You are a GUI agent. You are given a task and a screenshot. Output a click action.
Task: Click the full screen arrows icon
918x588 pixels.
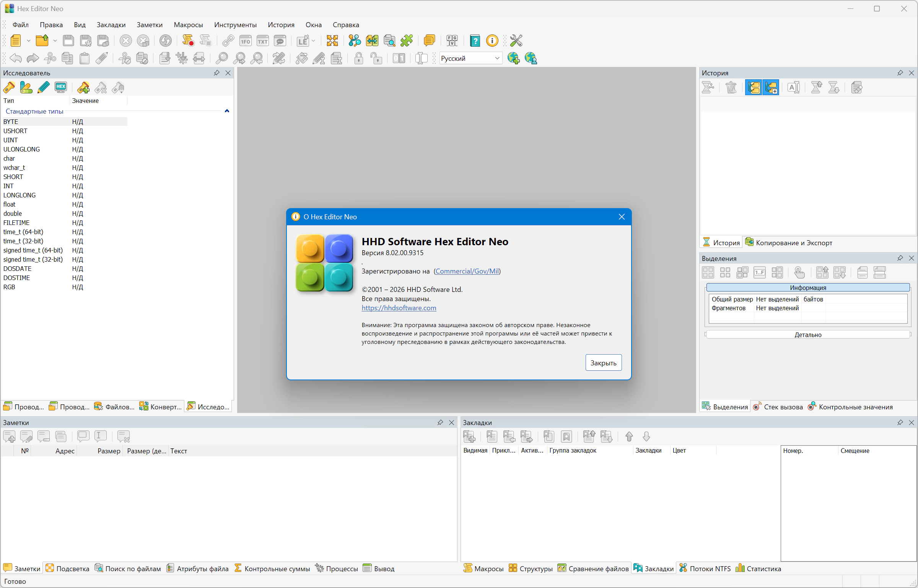[x=332, y=41]
